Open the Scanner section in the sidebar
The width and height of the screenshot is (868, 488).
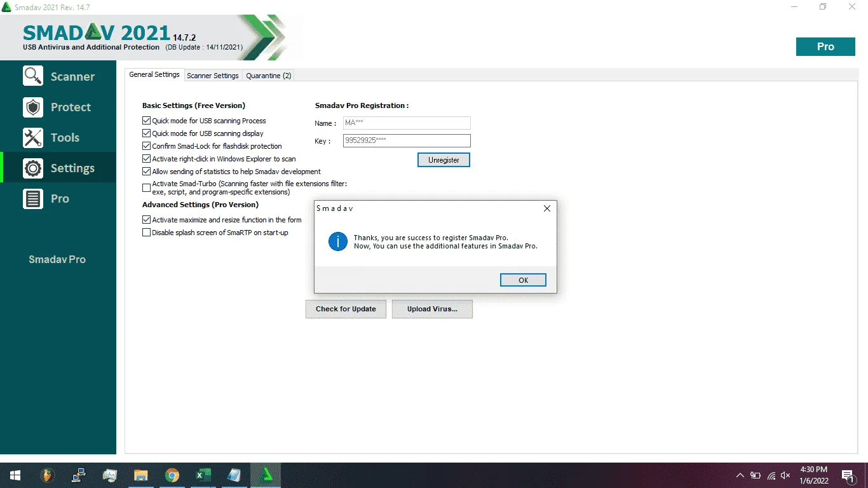click(58, 76)
